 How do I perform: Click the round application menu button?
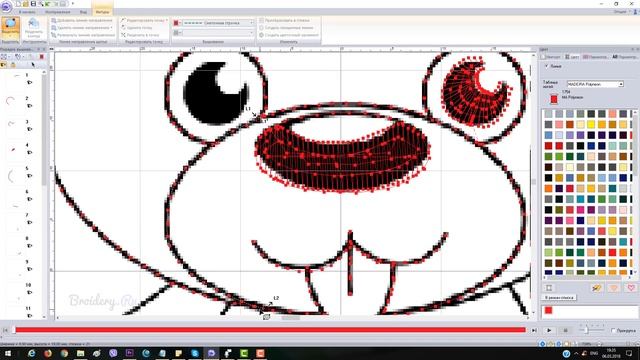point(6,6)
